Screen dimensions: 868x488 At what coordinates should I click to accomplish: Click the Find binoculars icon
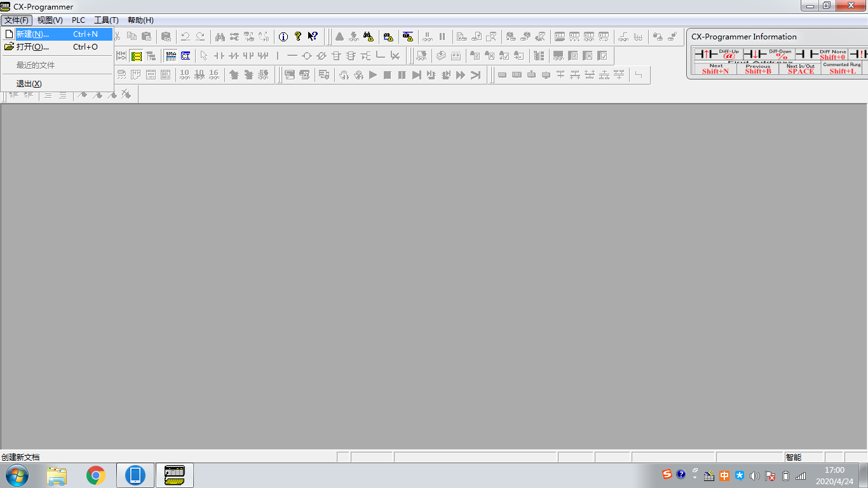pyautogui.click(x=220, y=36)
